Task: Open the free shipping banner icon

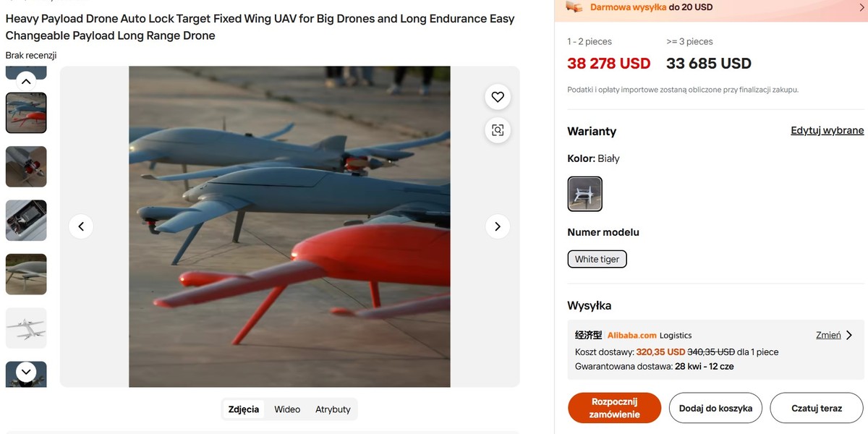Action: coord(575,7)
